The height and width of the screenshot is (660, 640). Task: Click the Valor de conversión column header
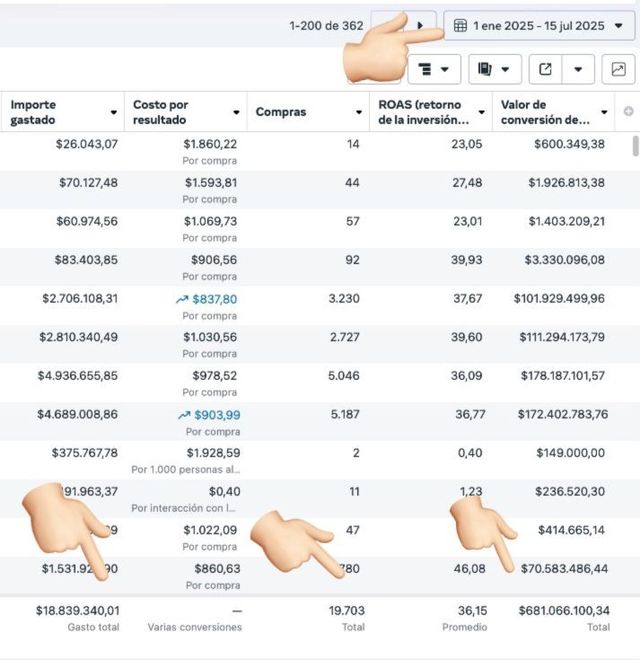coord(545,112)
